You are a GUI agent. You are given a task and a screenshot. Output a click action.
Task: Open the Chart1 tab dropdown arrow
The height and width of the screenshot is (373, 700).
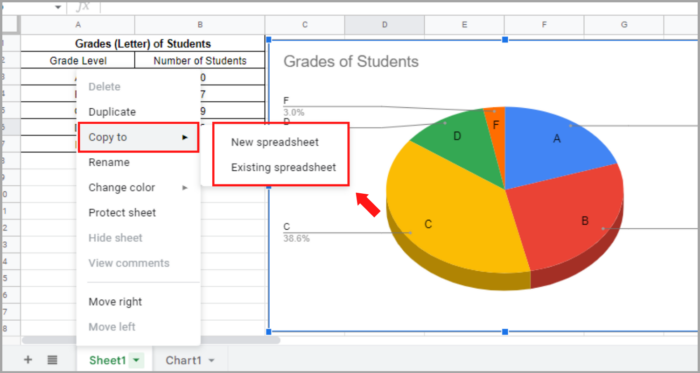pos(212,360)
